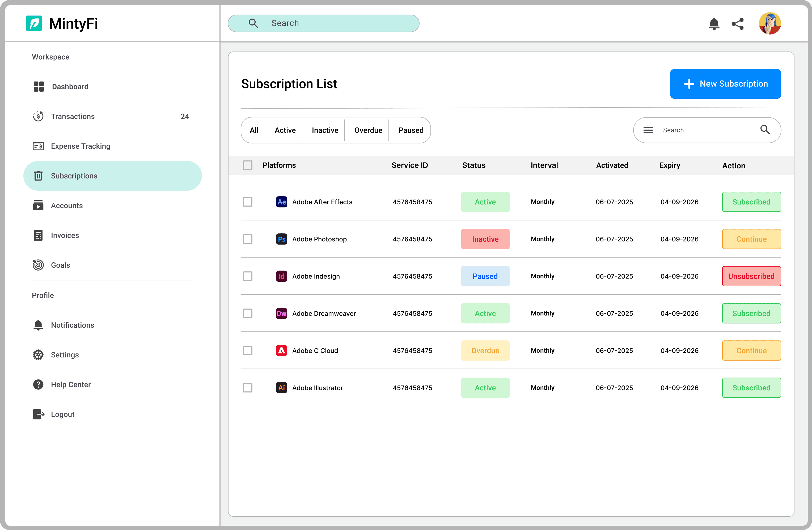
Task: Click the Invoices document icon
Action: tap(38, 235)
